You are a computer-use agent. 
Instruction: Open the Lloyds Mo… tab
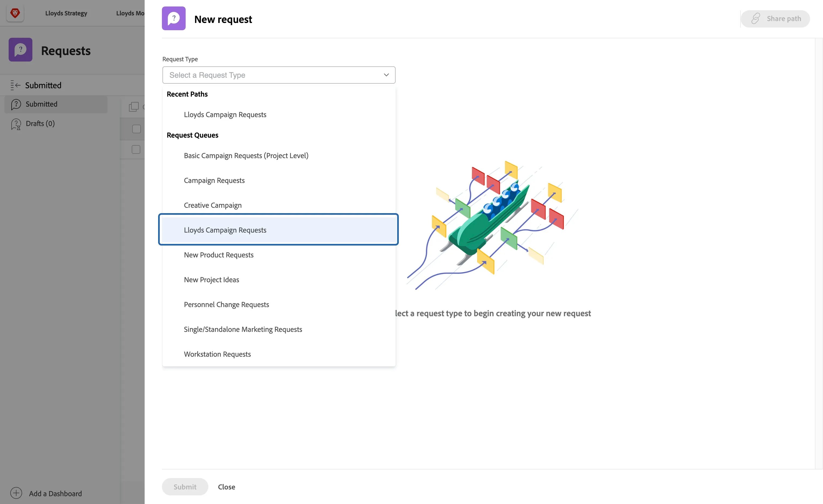click(130, 13)
